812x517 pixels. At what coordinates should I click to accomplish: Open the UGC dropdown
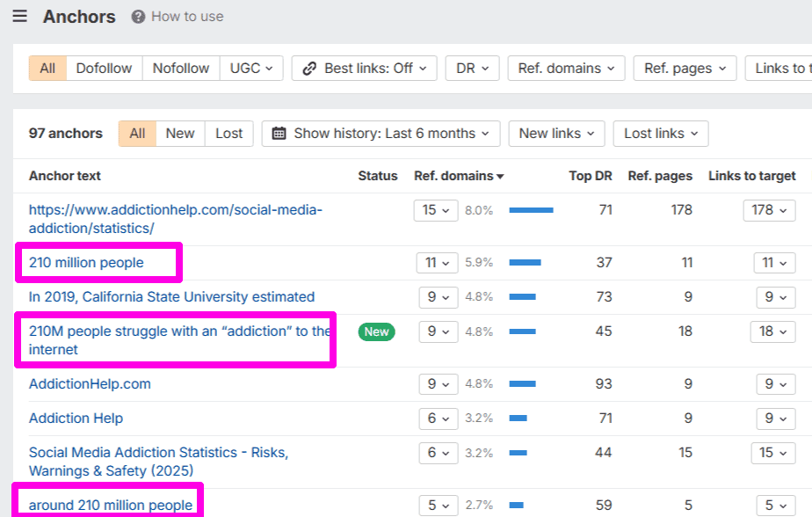[x=251, y=68]
